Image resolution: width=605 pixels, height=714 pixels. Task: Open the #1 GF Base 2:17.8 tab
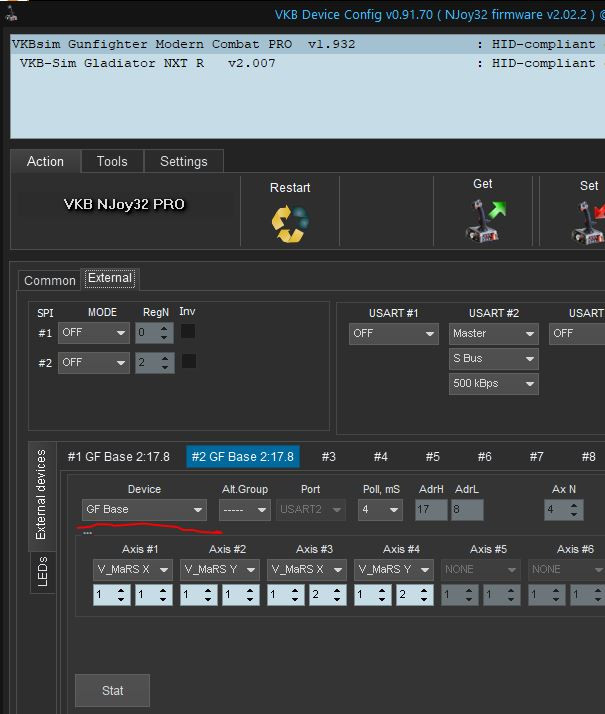118,457
